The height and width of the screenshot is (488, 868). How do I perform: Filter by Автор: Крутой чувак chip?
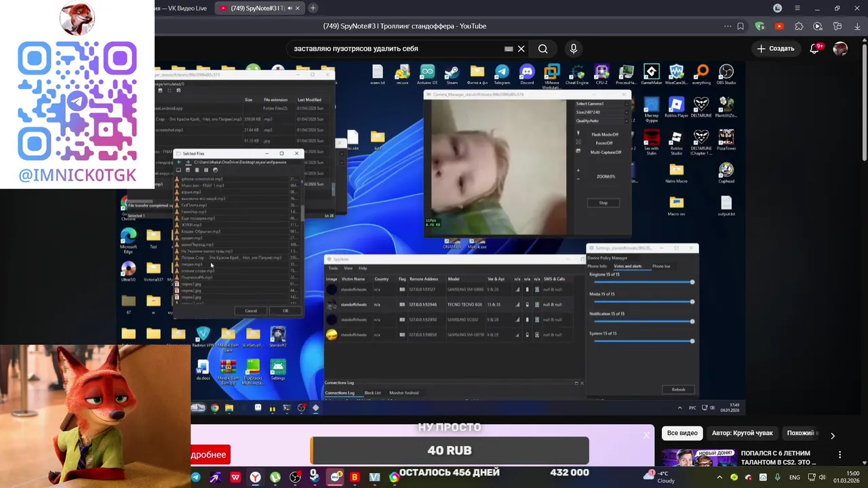tap(742, 433)
